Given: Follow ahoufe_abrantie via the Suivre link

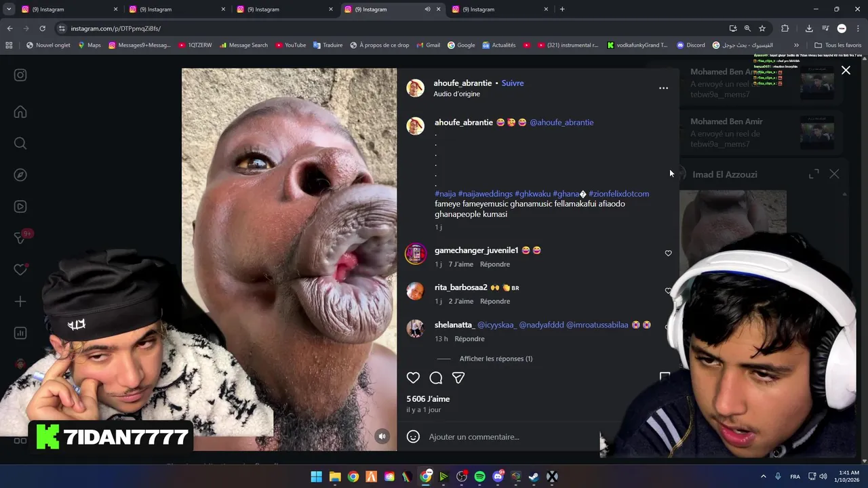Looking at the screenshot, I should pyautogui.click(x=513, y=83).
